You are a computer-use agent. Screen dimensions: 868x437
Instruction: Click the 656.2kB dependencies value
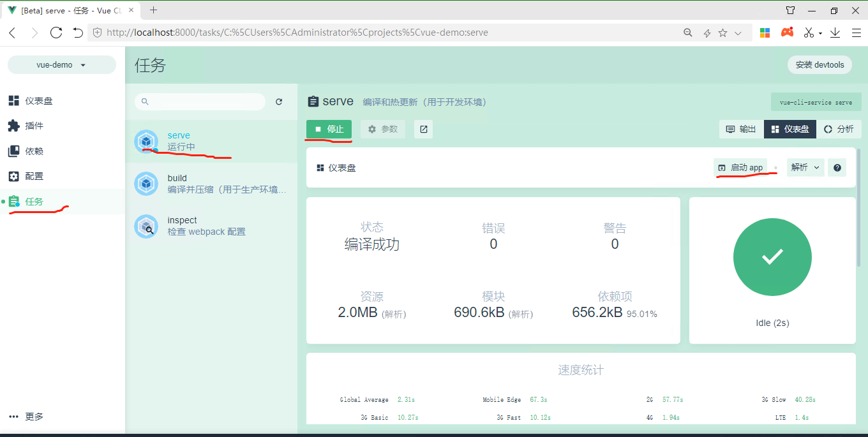[597, 313]
